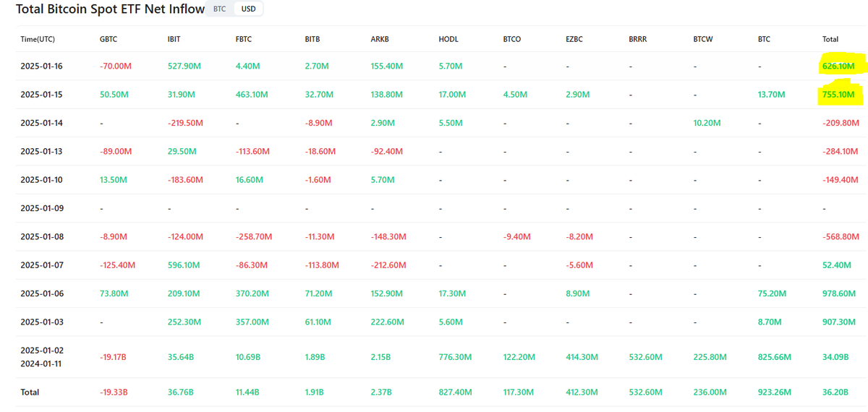
Task: Click the -258.70M FBTC value
Action: [x=253, y=236]
